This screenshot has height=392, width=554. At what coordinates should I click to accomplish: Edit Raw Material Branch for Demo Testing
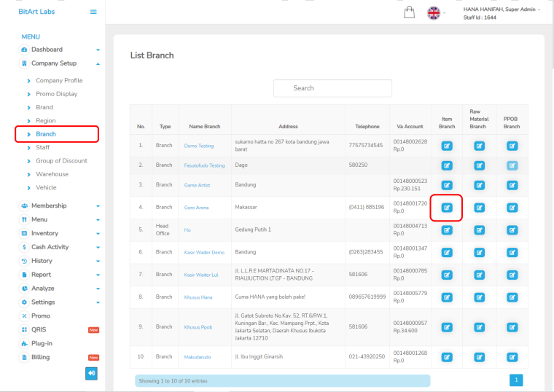click(479, 145)
